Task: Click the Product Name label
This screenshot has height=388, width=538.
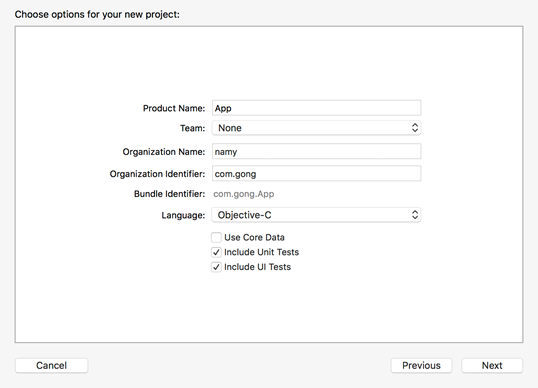Action: click(x=174, y=108)
